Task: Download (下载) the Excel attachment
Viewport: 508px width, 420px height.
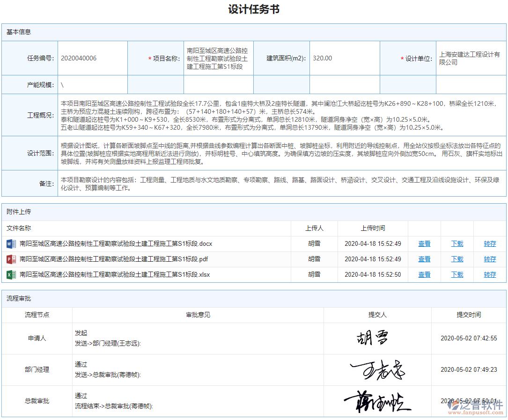Action: click(456, 274)
